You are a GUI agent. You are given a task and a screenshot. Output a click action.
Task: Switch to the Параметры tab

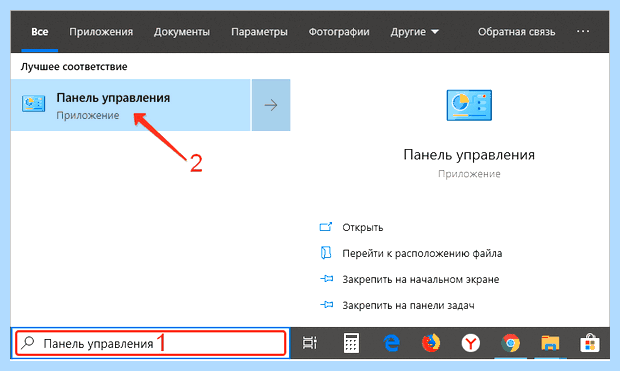pyautogui.click(x=259, y=32)
